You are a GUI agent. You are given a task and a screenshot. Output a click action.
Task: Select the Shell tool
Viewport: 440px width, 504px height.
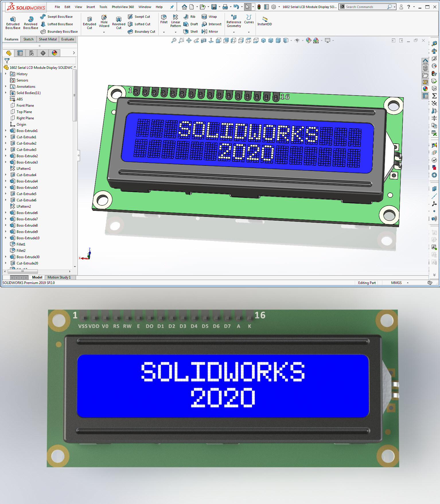tap(190, 32)
